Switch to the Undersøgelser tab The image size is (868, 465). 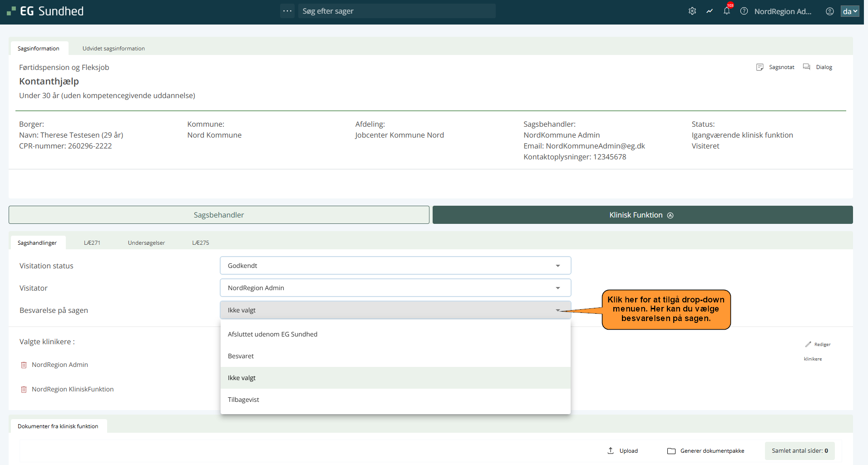point(146,243)
